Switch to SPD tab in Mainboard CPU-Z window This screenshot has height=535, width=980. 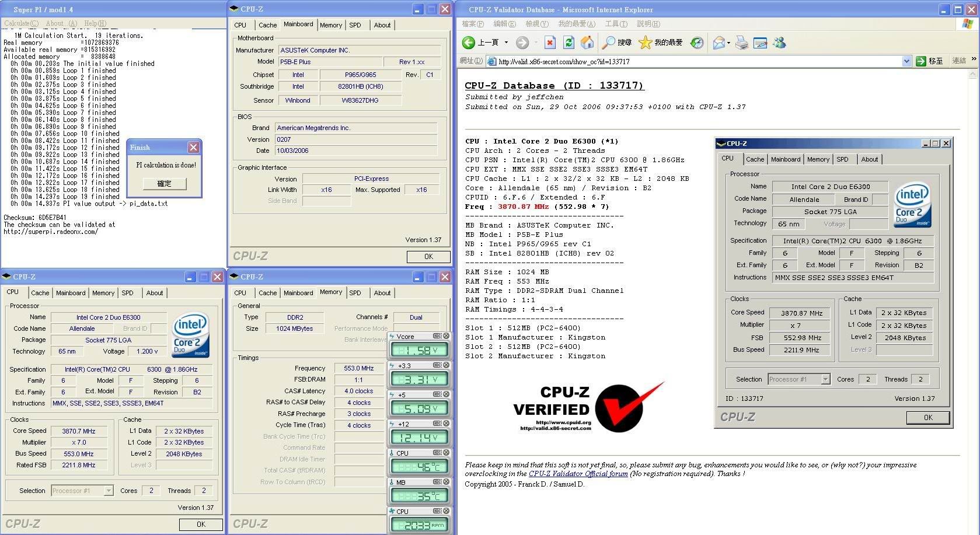click(355, 25)
